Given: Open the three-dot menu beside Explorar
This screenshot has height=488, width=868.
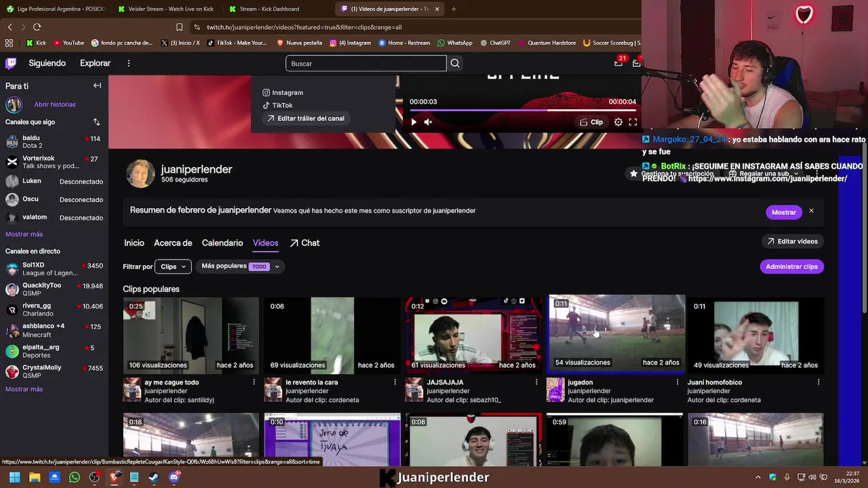Looking at the screenshot, I should (x=128, y=63).
